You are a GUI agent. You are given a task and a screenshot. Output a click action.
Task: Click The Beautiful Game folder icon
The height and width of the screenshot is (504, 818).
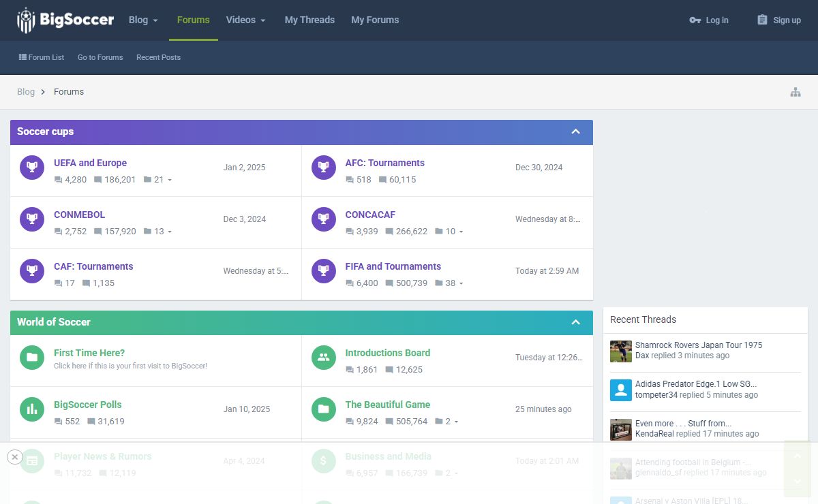tap(324, 409)
